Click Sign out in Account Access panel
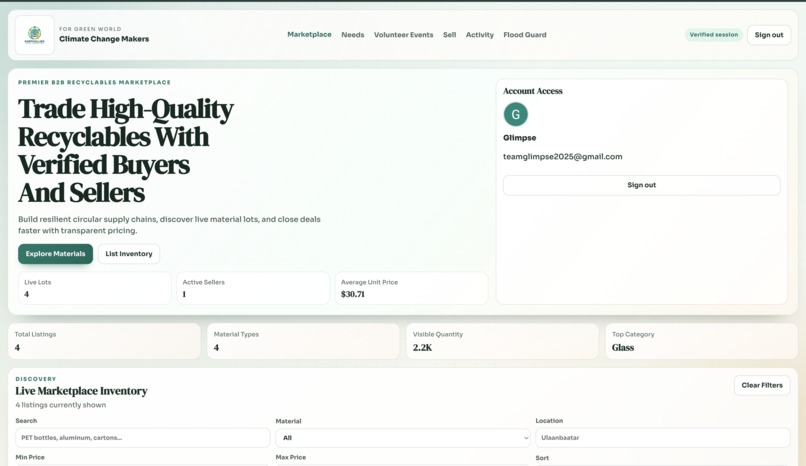The height and width of the screenshot is (466, 806). 642,185
